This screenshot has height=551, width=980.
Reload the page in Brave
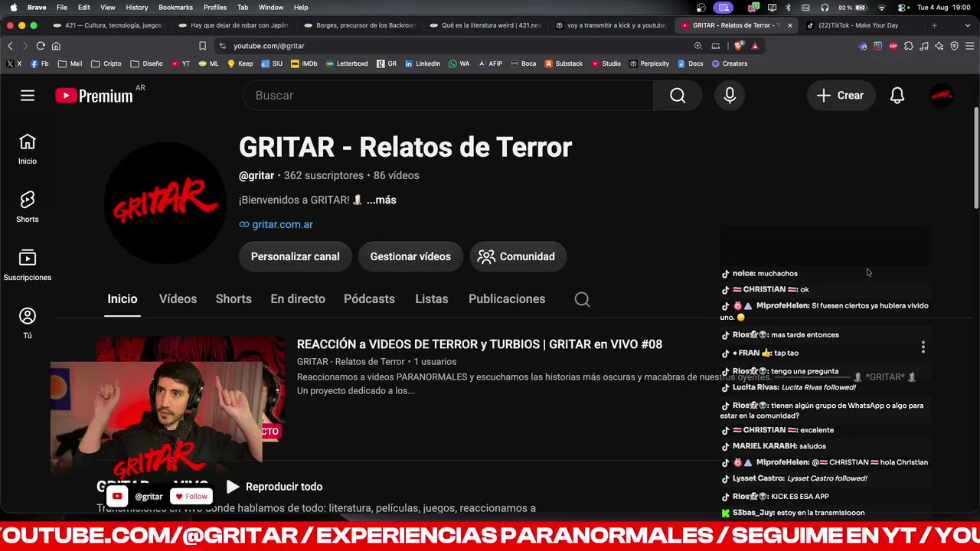[x=41, y=46]
